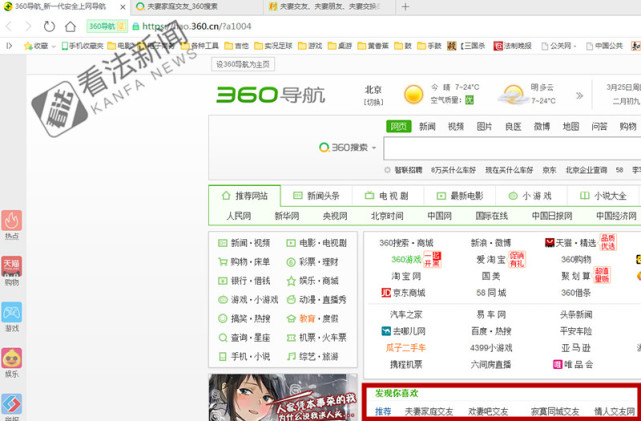Go to browser home page icon
The image size is (641, 421).
coord(70,27)
